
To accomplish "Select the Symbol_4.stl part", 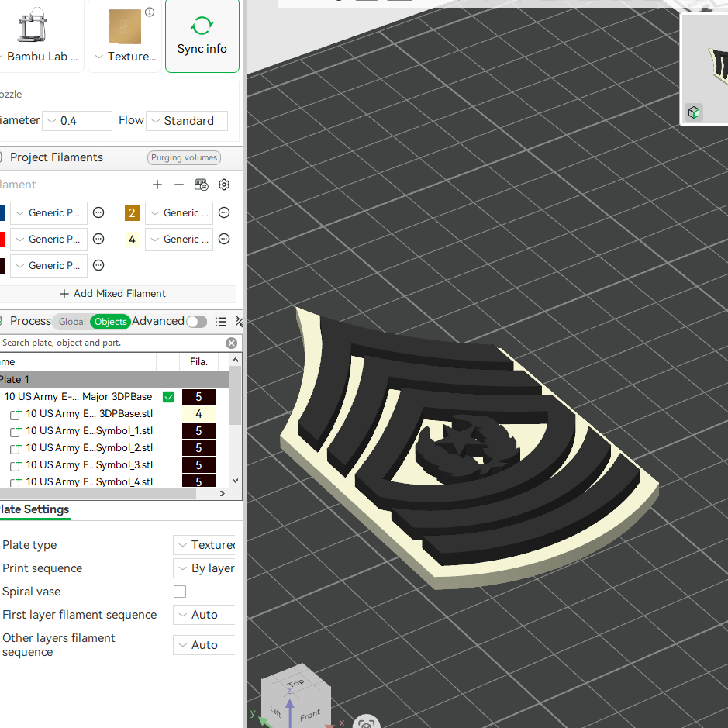I will [x=89, y=482].
